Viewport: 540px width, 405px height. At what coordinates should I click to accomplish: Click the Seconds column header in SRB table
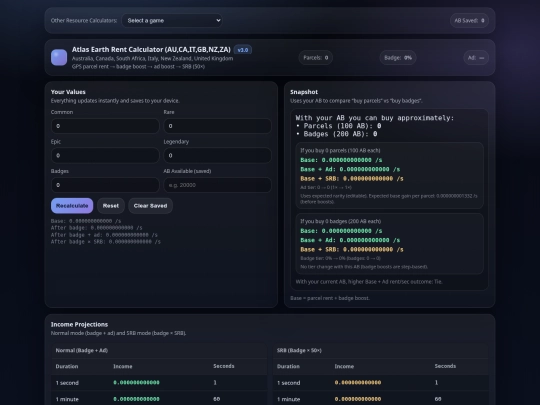pos(445,366)
